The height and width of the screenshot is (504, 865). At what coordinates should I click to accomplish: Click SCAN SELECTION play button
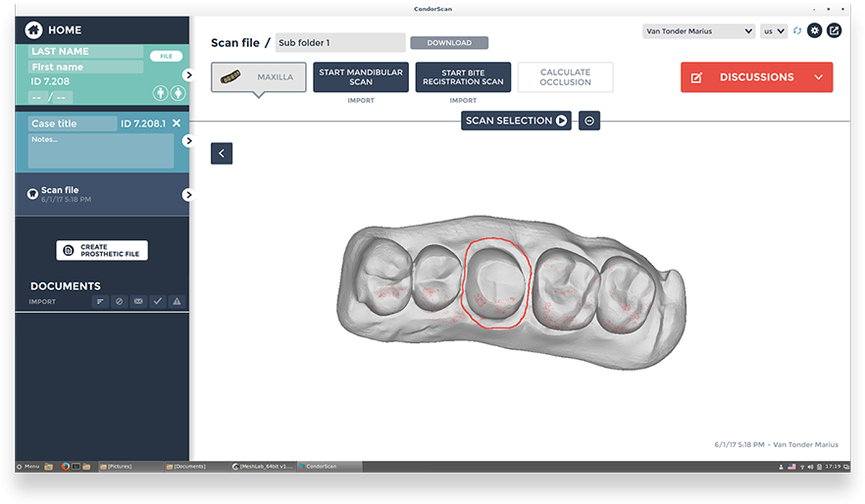516,121
